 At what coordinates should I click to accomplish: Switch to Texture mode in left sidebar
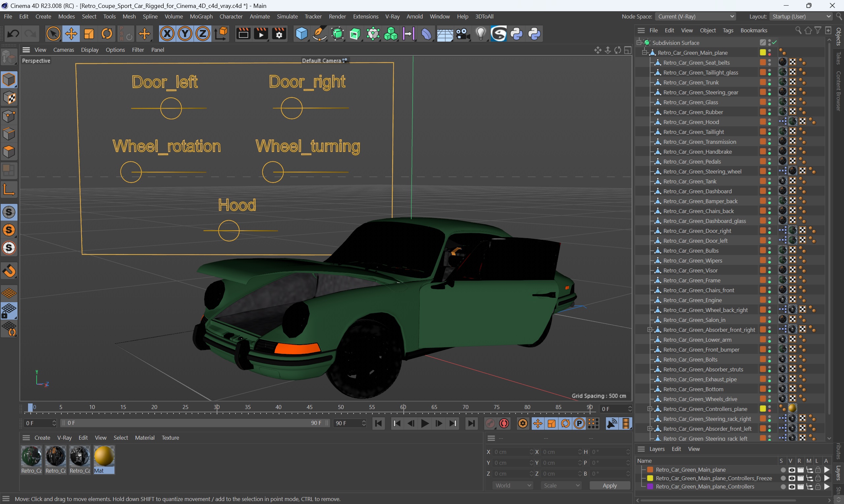pos(9,98)
